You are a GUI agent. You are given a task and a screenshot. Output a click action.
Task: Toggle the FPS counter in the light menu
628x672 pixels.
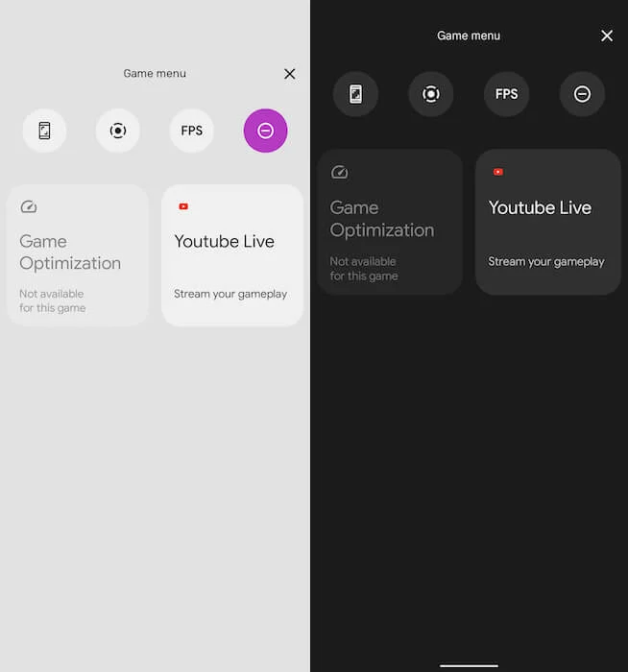[192, 131]
